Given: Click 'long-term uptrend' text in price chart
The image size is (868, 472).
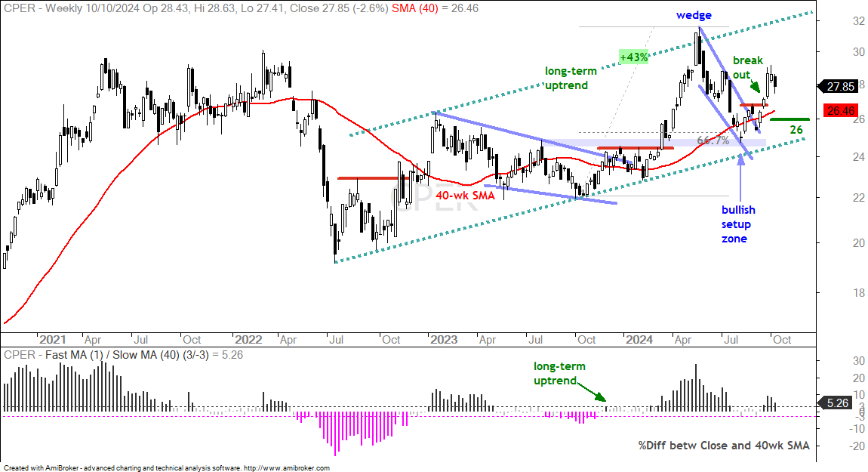Looking at the screenshot, I should pos(571,78).
